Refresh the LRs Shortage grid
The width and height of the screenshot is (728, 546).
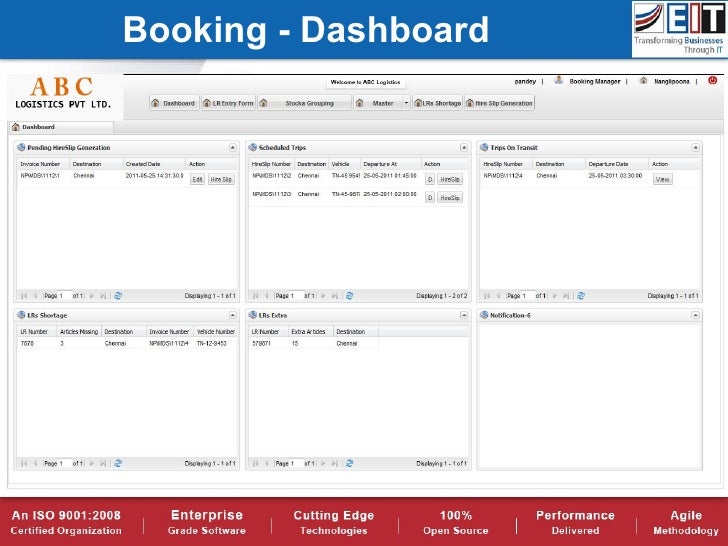click(x=118, y=463)
